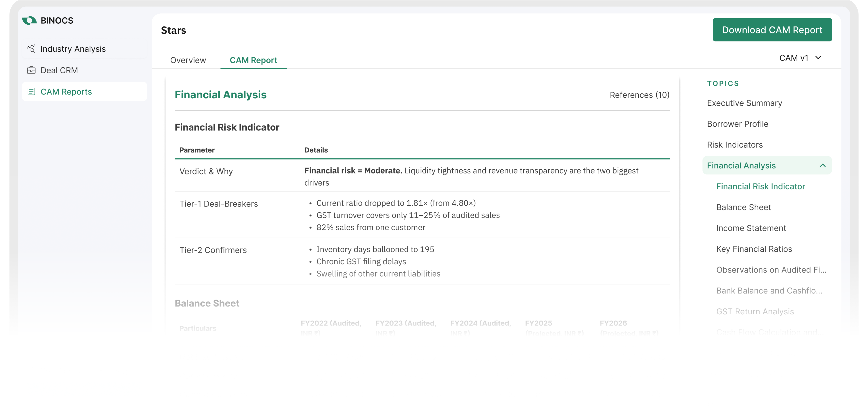Select the Financial Analysis topic row

[741, 166]
